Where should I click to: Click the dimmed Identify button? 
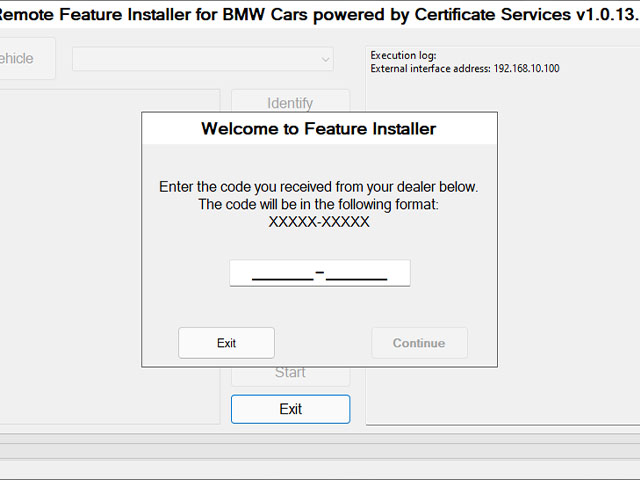(290, 102)
